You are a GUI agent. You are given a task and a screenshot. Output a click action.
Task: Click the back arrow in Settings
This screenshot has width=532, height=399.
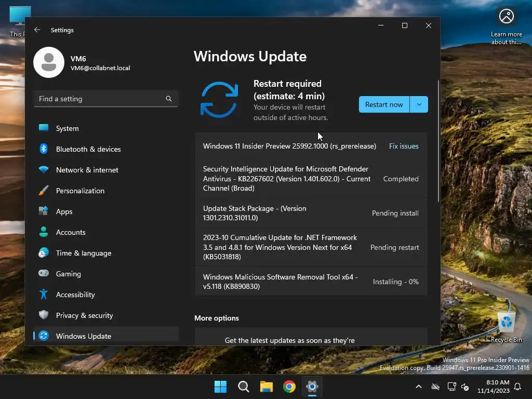tap(37, 30)
